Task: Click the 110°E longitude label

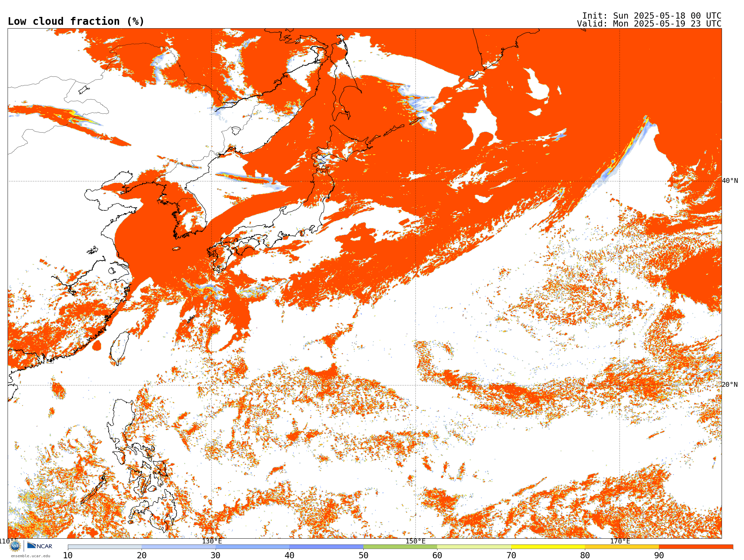Action: (9, 541)
